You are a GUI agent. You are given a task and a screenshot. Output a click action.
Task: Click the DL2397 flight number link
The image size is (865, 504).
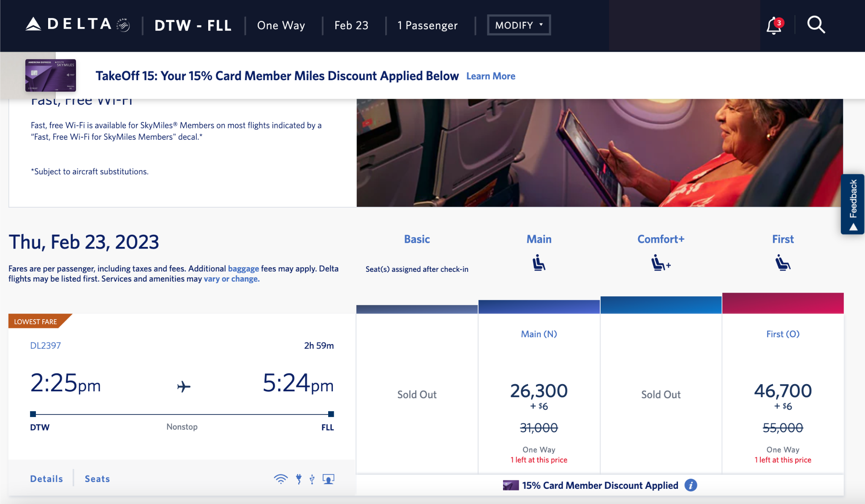pos(45,345)
